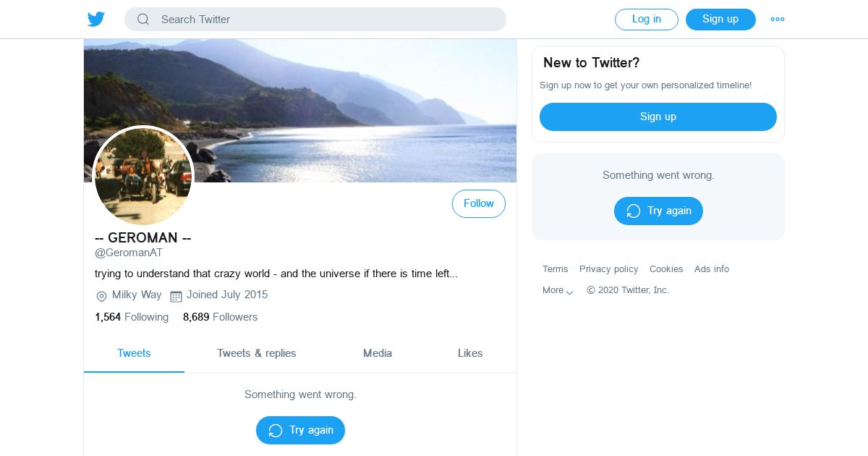Focus the Search Twitter field
The height and width of the screenshot is (456, 868).
click(x=325, y=20)
